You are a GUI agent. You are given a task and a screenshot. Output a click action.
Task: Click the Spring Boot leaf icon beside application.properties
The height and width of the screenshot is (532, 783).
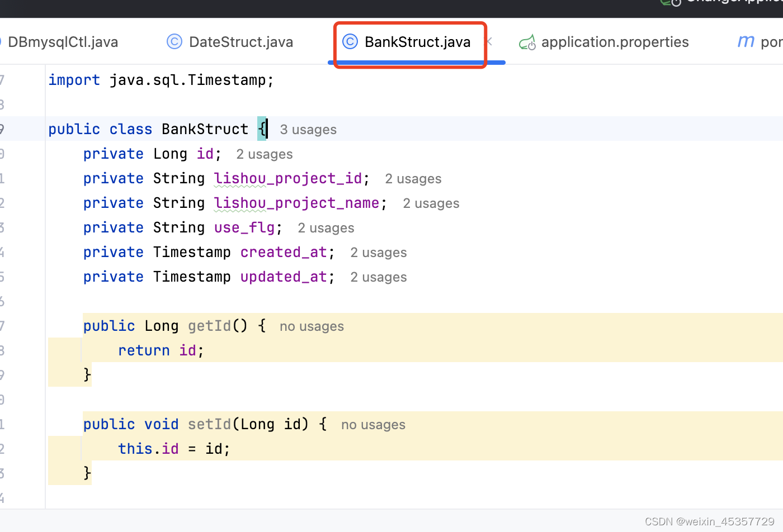tap(527, 41)
